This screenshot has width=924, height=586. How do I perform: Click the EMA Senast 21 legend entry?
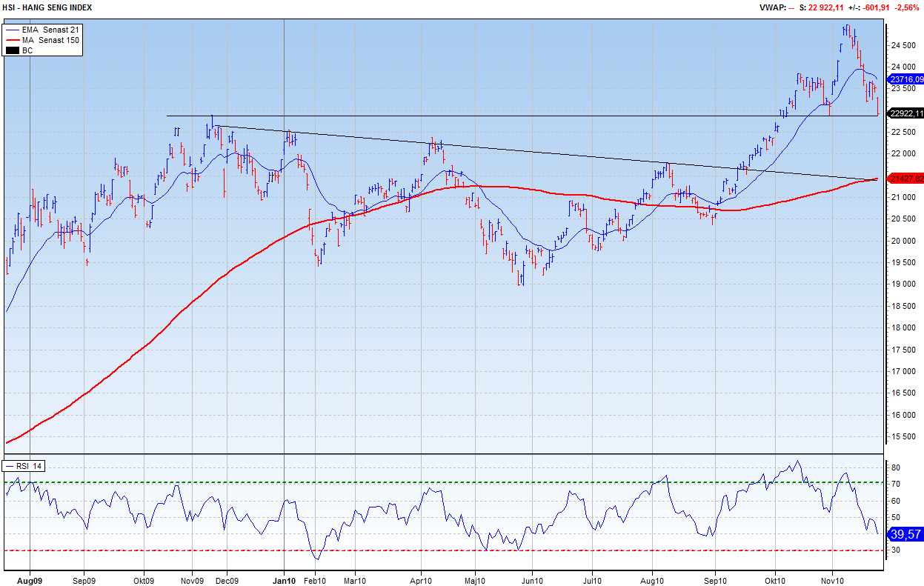(x=50, y=29)
